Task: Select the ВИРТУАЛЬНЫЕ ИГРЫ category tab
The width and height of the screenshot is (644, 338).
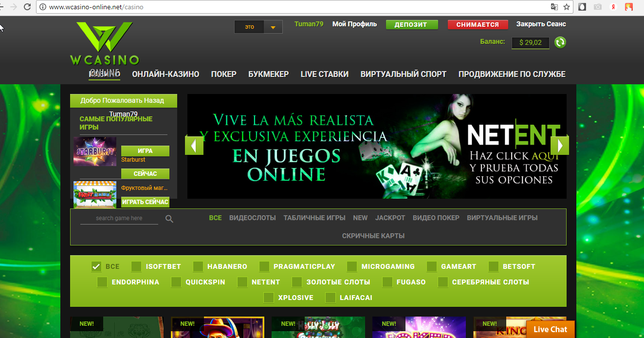Action: pyautogui.click(x=502, y=218)
